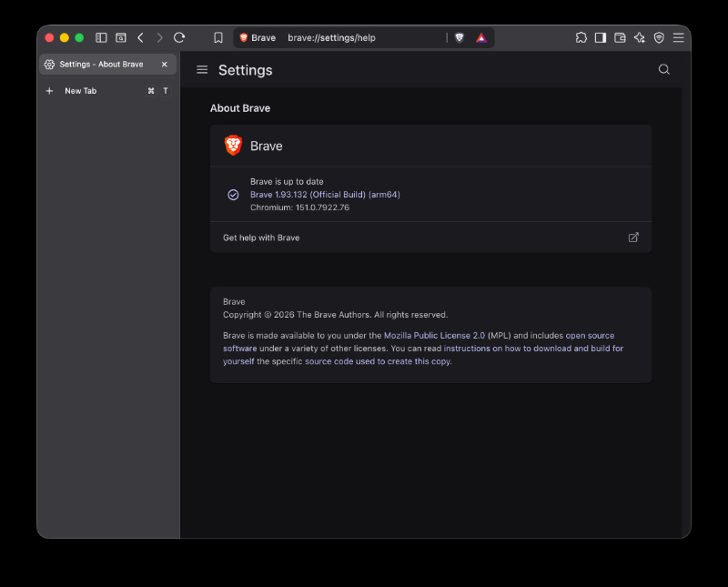Search settings with magnifier icon
Viewport: 728px width, 587px height.
coord(664,70)
